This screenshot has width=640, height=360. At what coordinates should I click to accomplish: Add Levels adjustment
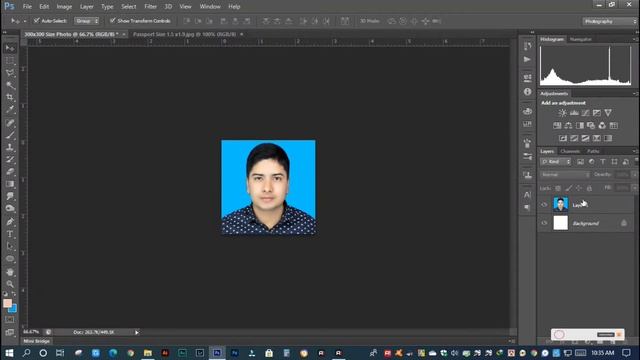click(574, 113)
